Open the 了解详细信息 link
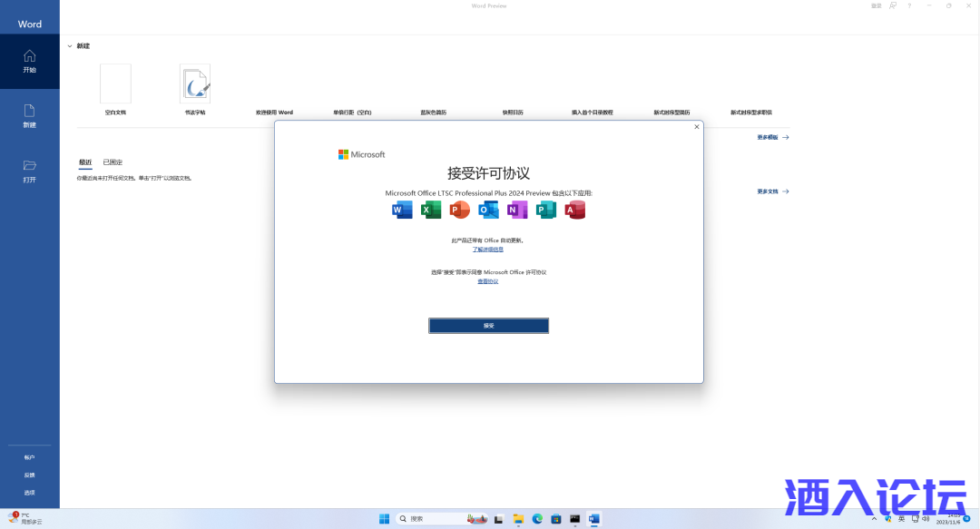 487,250
